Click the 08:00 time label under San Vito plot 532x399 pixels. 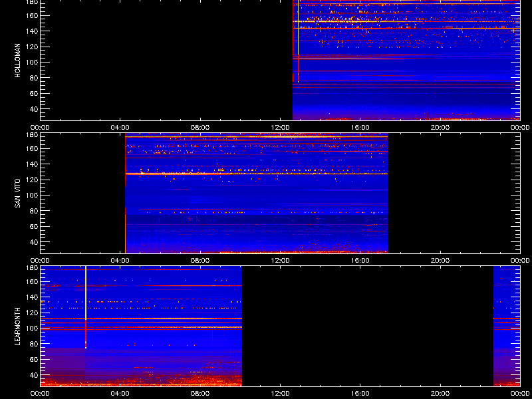(x=200, y=261)
